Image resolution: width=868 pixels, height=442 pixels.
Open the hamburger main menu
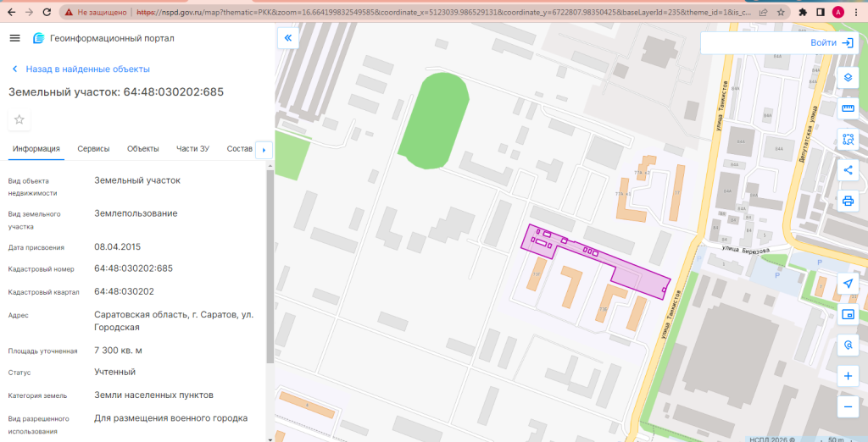coord(15,38)
